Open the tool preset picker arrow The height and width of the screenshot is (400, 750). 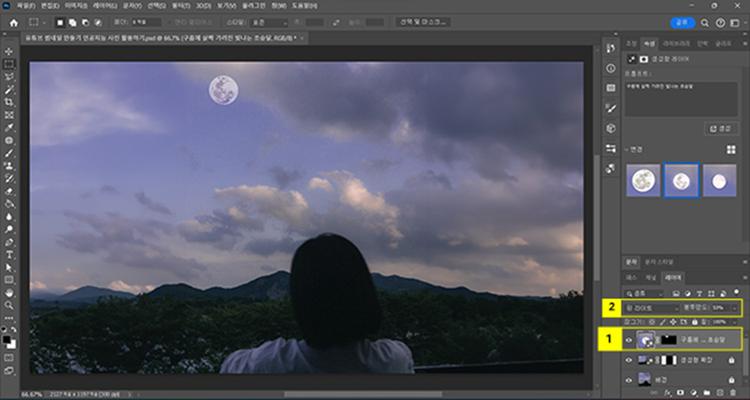[x=44, y=22]
